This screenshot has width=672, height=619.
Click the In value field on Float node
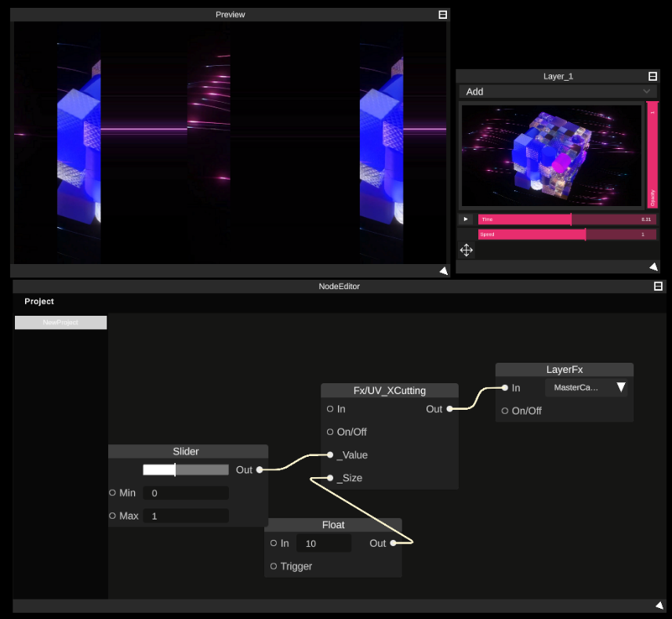tap(324, 543)
